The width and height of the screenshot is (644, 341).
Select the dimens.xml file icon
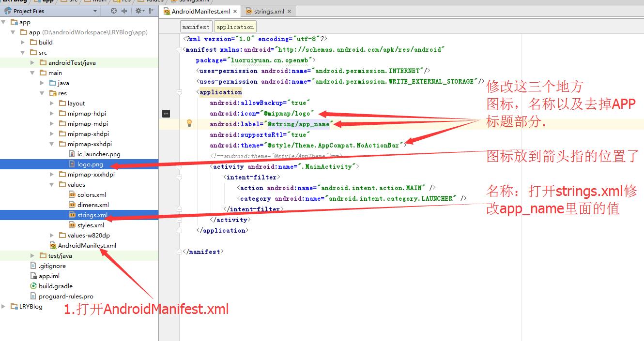73,205
